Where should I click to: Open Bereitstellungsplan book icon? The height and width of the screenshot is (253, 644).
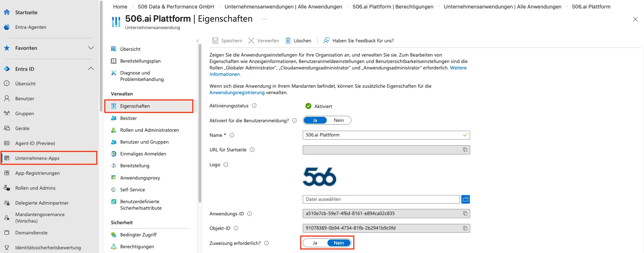point(114,61)
